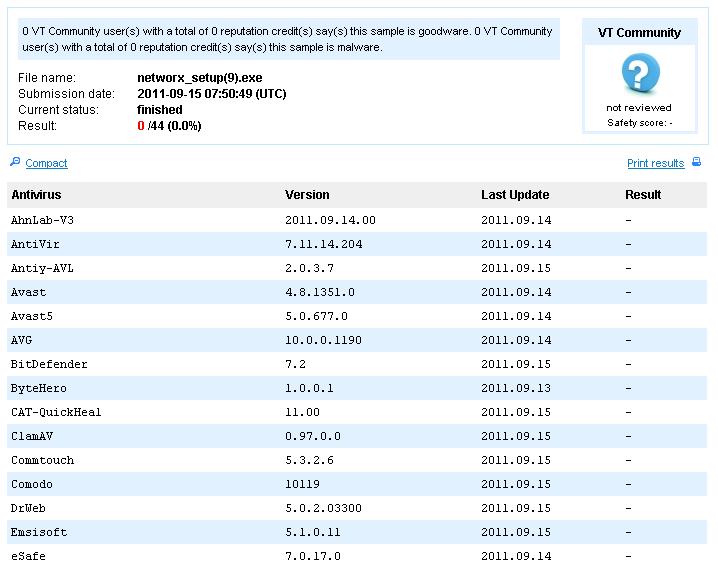Click the magnifier icon beside Compact
The width and height of the screenshot is (718, 568).
tap(14, 162)
